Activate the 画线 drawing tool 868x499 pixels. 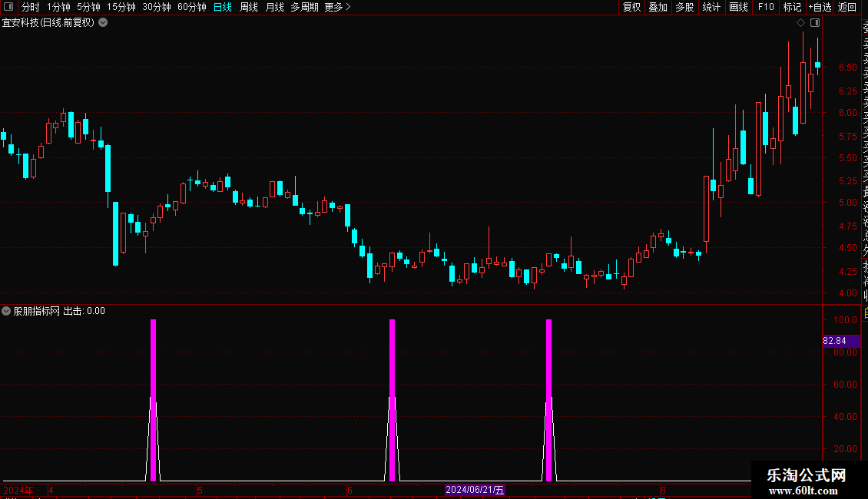point(738,7)
